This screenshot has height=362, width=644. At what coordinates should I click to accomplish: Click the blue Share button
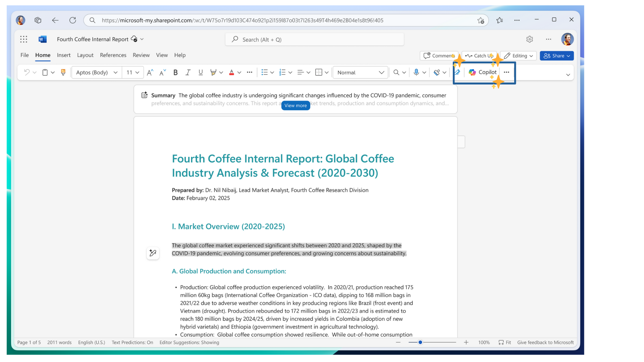(x=556, y=56)
